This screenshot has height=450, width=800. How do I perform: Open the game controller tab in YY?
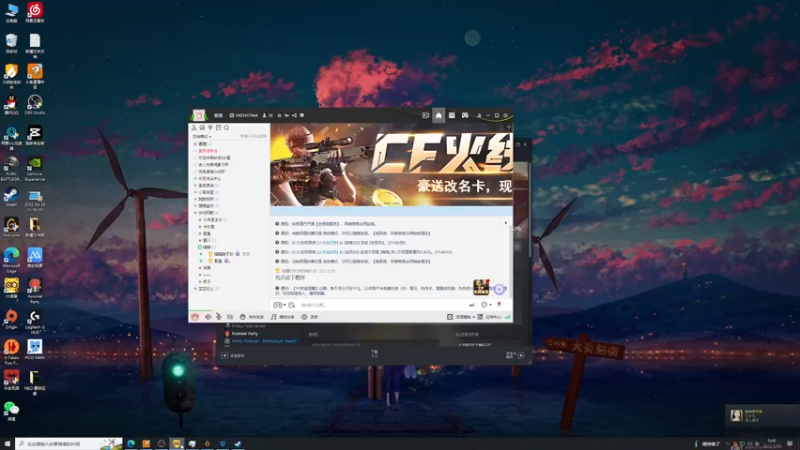[465, 115]
